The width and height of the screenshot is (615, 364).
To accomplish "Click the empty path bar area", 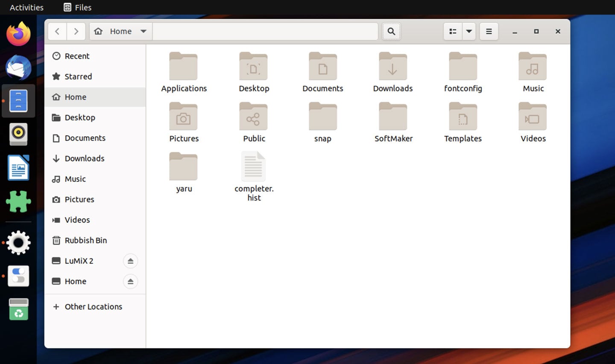I will pyautogui.click(x=265, y=31).
